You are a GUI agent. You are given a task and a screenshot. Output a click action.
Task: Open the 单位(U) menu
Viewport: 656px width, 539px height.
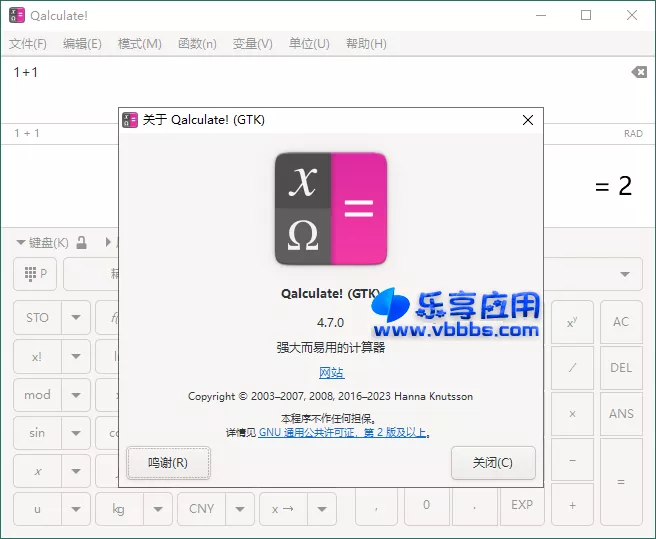(309, 44)
